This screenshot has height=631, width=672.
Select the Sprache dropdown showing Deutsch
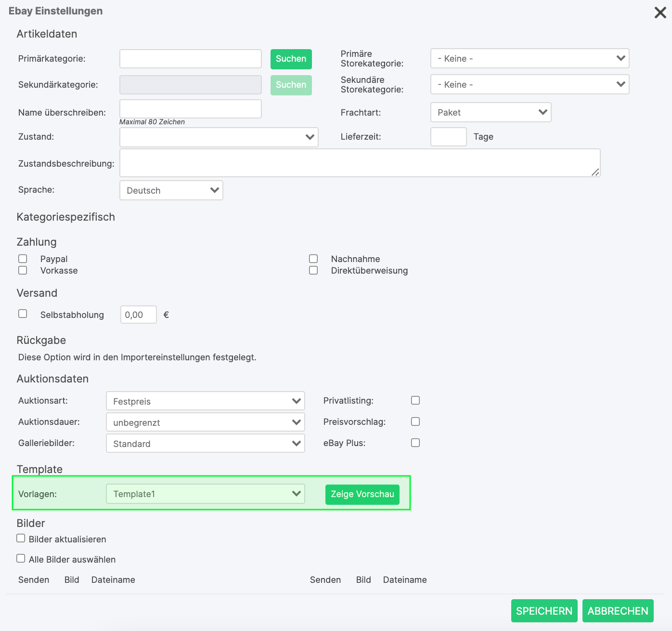171,190
